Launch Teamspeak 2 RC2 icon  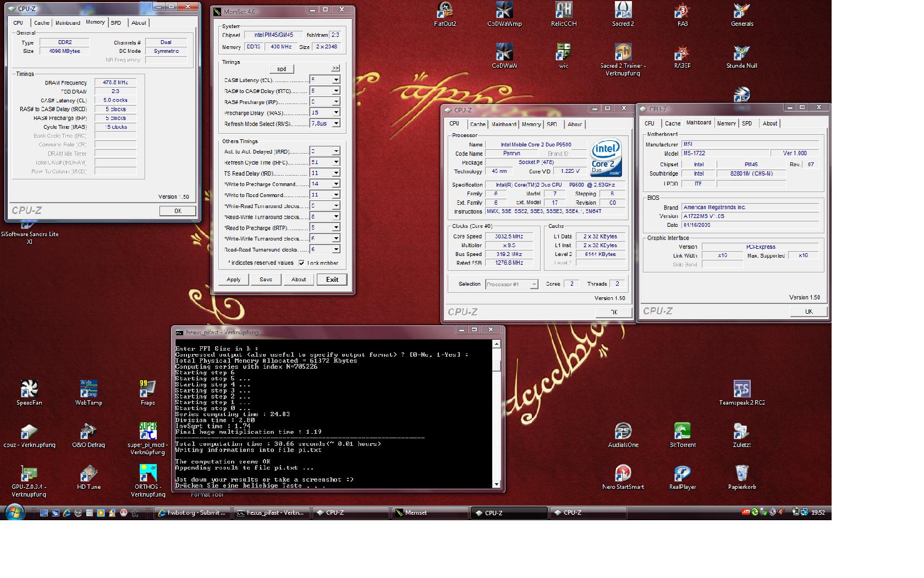click(742, 393)
